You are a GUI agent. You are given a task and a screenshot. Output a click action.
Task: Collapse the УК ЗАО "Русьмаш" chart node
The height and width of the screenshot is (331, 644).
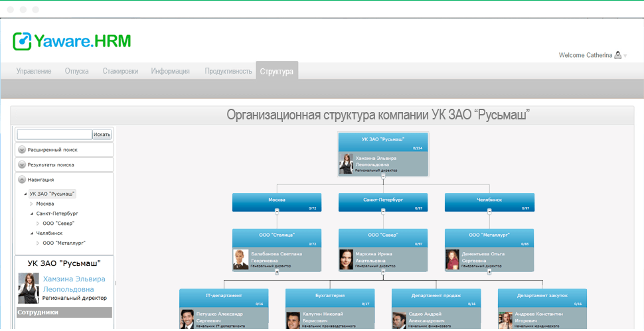383,176
